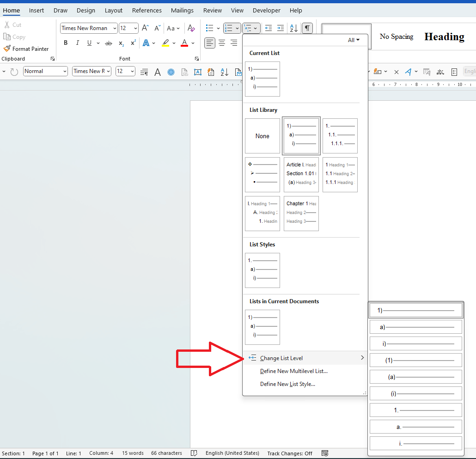Click the abc icon in quick toolbar

440,72
